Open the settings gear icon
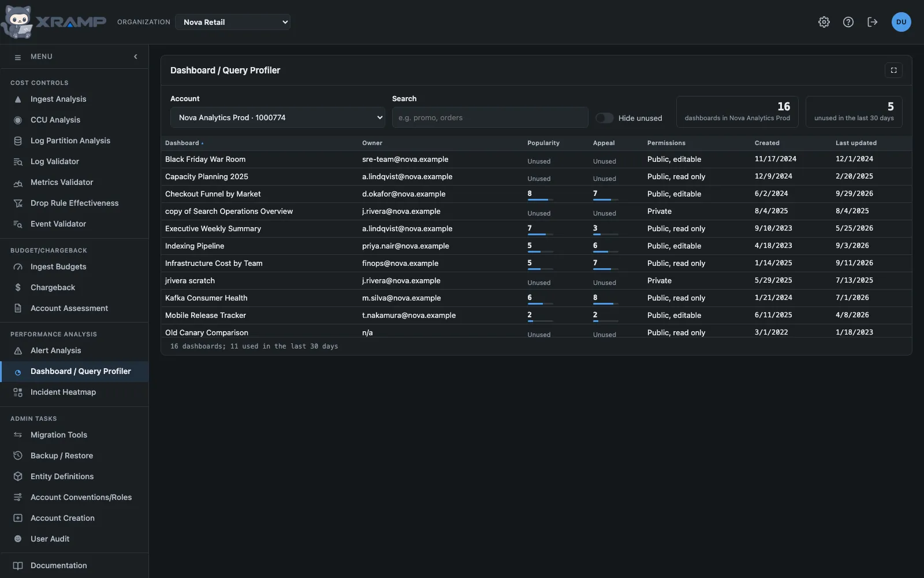Viewport: 924px width, 578px height. point(824,22)
